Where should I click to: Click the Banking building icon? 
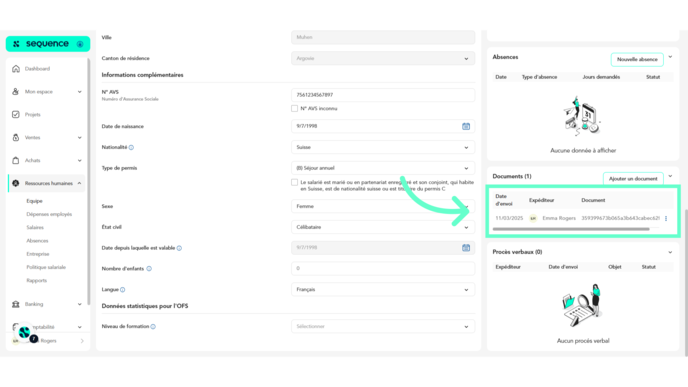point(16,304)
